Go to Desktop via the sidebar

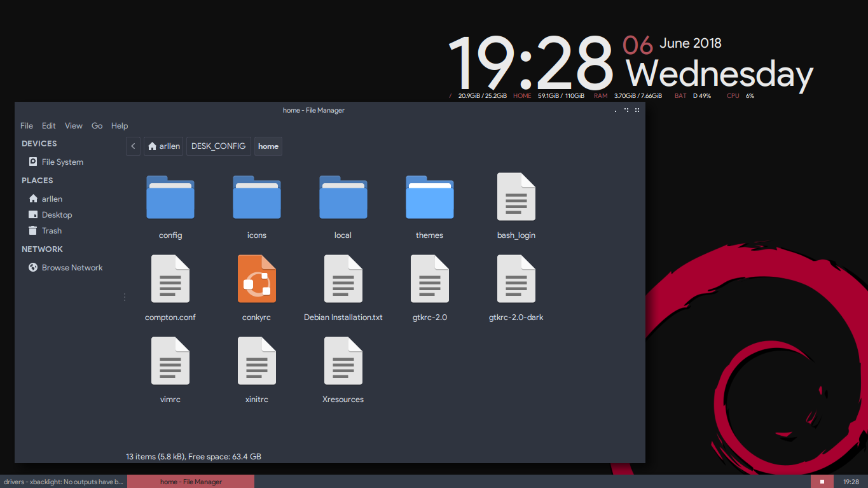(57, 214)
